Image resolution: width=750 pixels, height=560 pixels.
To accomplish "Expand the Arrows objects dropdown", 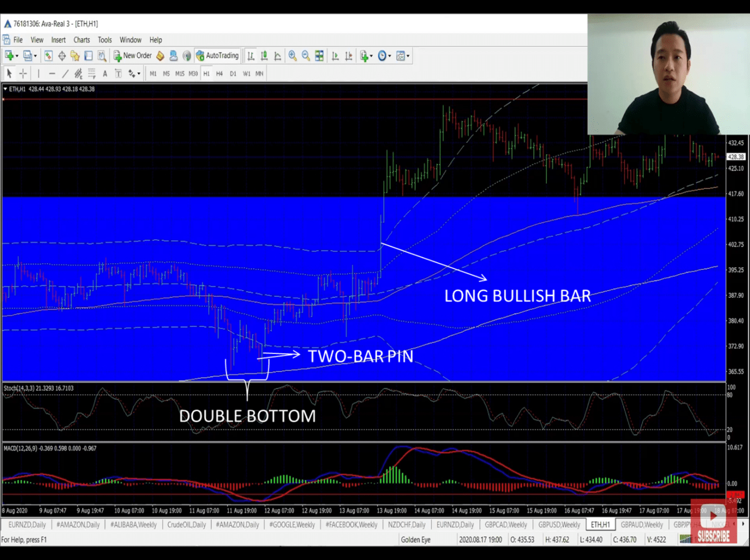I will click(138, 73).
